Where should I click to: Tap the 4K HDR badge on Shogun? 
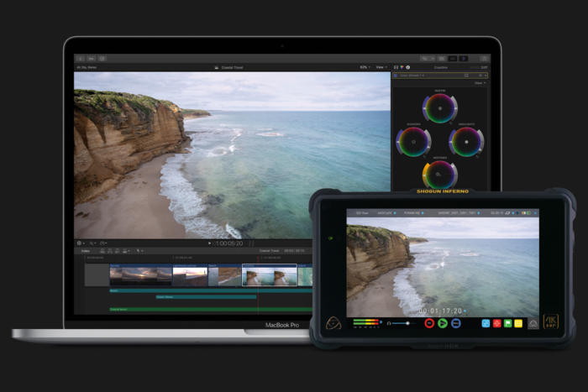pos(551,321)
